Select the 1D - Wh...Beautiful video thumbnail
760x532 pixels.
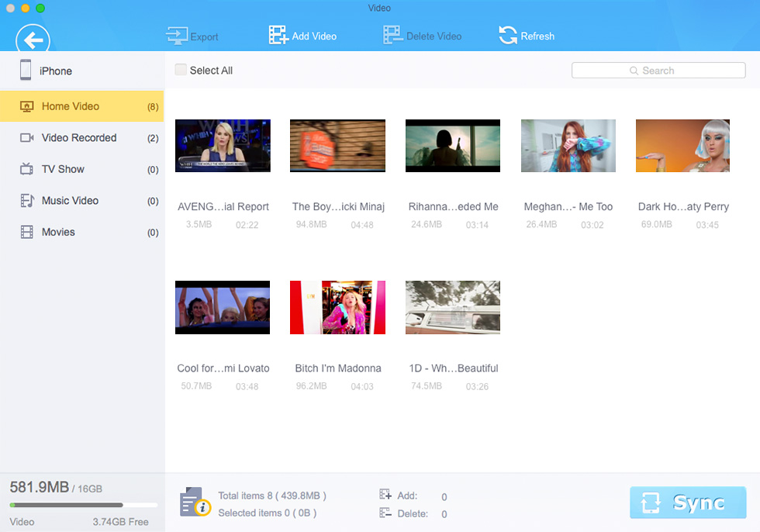tap(453, 307)
